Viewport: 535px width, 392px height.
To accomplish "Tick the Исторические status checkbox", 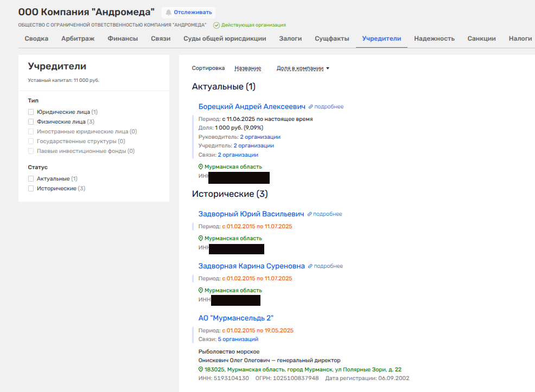I will (31, 189).
